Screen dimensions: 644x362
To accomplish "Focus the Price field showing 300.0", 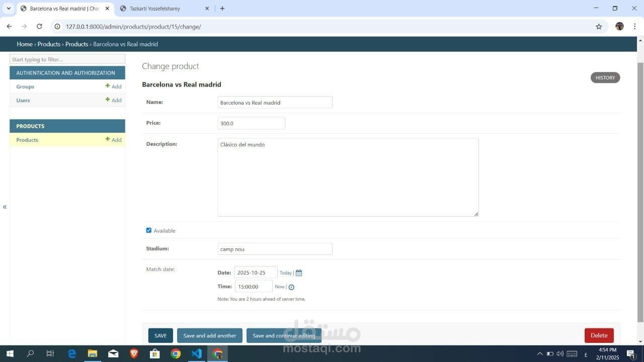I will tap(252, 123).
